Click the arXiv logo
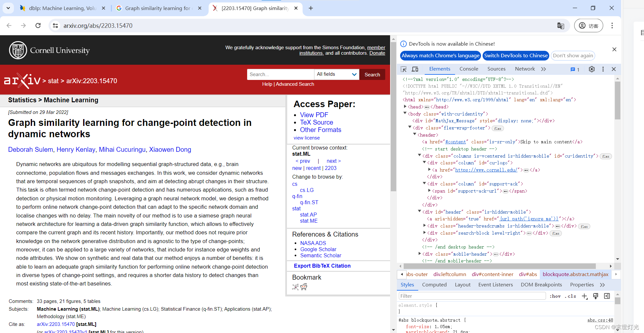644x333 pixels. (x=22, y=81)
